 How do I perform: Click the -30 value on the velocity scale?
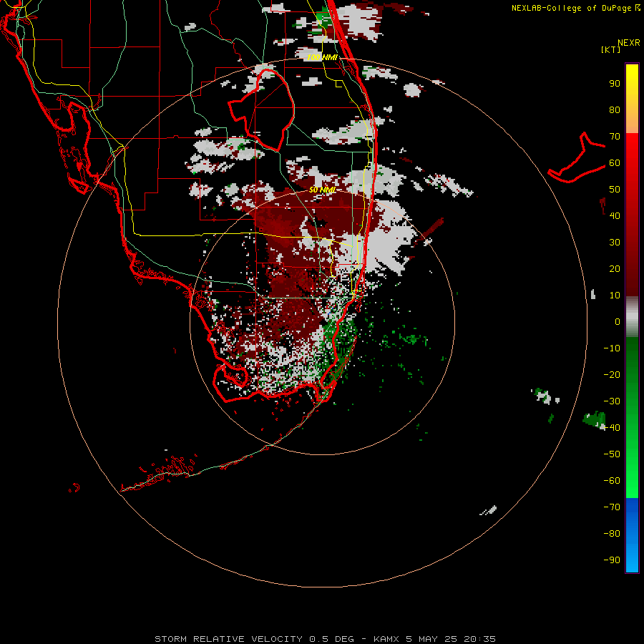pyautogui.click(x=612, y=401)
